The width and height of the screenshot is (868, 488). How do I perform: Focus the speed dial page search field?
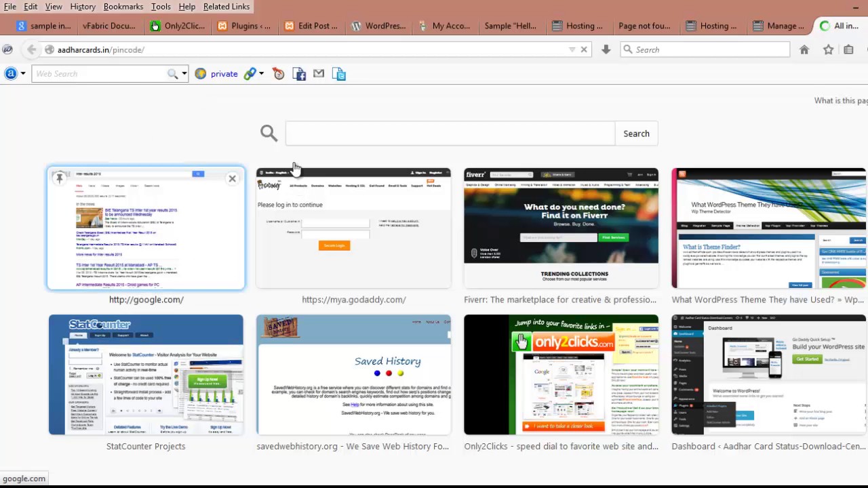450,134
